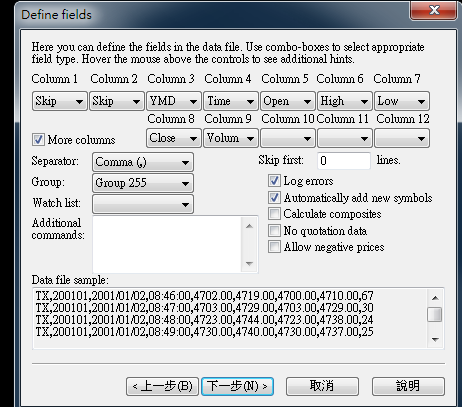Screen dimensions: 462x407
Task: Click sample line with 08:46:00
Action: [204, 296]
